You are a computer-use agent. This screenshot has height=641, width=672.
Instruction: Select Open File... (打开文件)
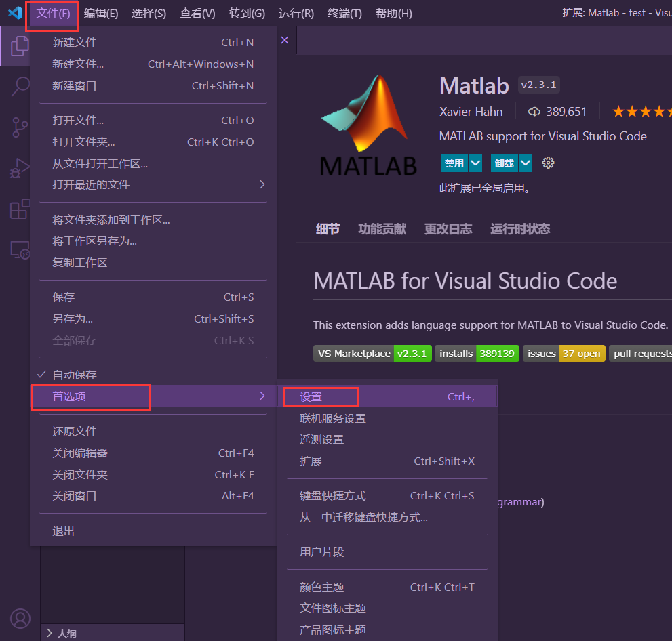153,120
